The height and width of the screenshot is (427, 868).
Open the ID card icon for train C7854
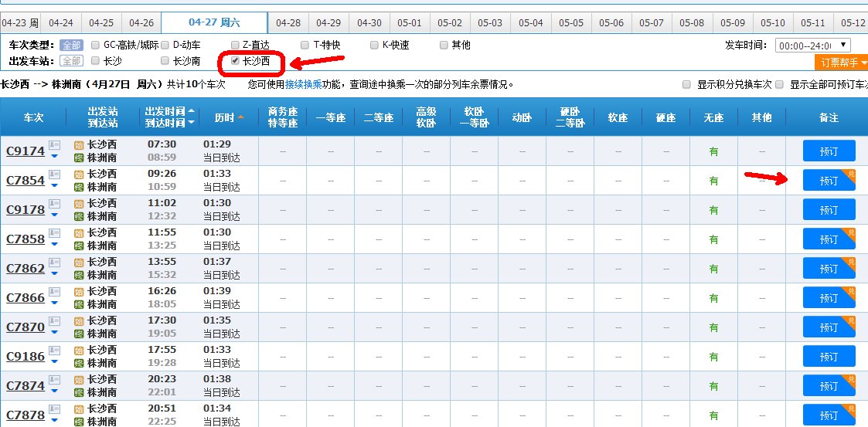click(54, 175)
